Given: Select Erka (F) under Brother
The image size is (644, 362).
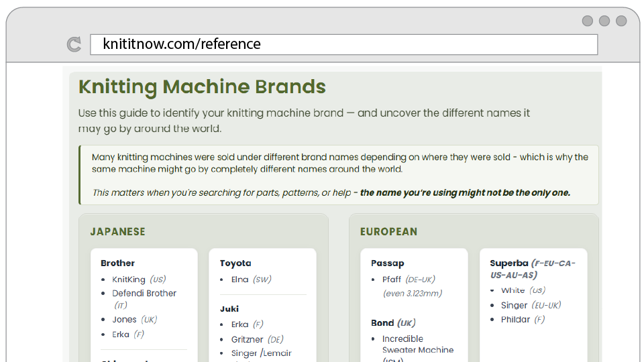Looking at the screenshot, I should click(128, 335).
